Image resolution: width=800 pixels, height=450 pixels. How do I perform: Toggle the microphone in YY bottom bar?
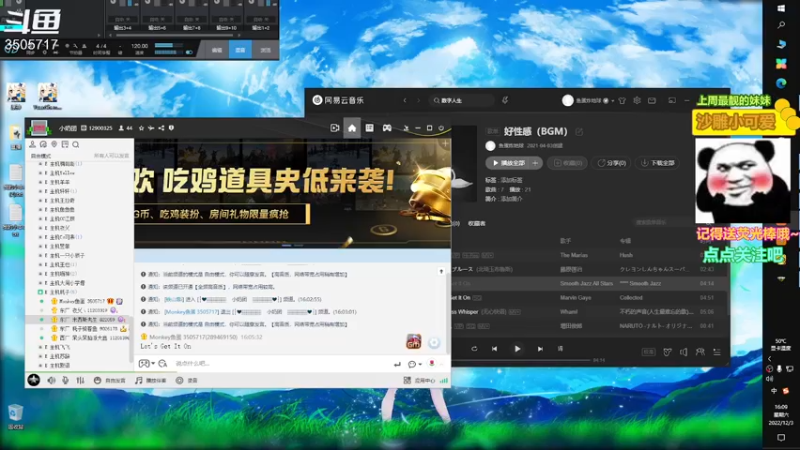(65, 381)
